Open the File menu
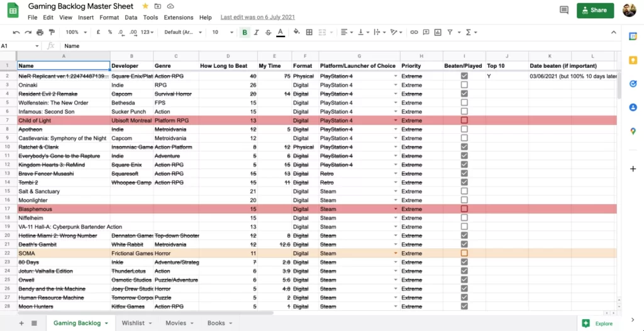Screen dimensions: 644x331 click(x=33, y=18)
